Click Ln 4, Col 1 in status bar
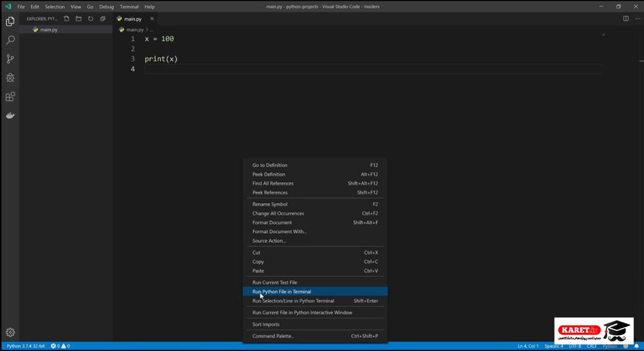The height and width of the screenshot is (351, 644). click(528, 346)
